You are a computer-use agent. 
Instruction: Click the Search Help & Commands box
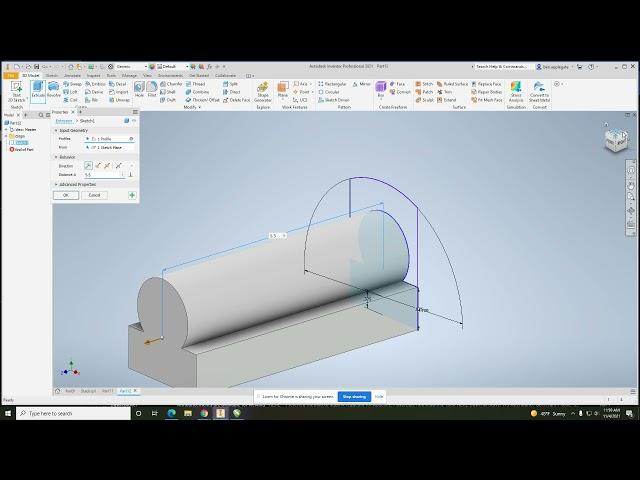(502, 67)
